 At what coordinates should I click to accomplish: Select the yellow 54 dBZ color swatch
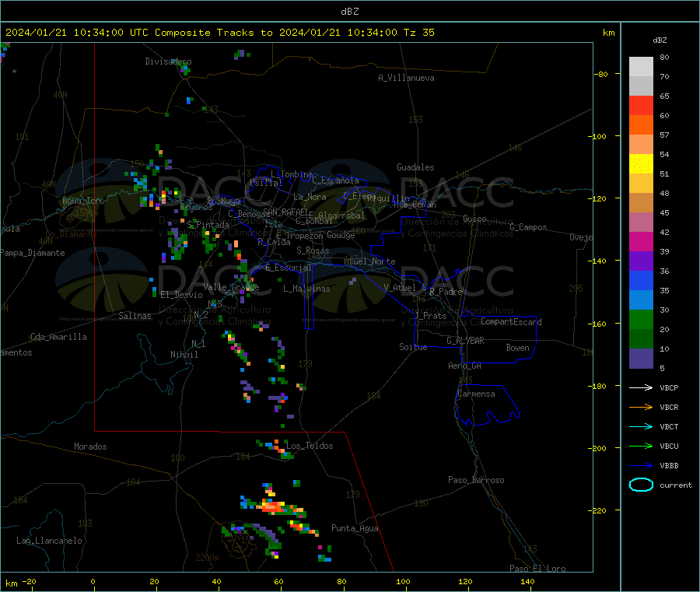[x=641, y=164]
